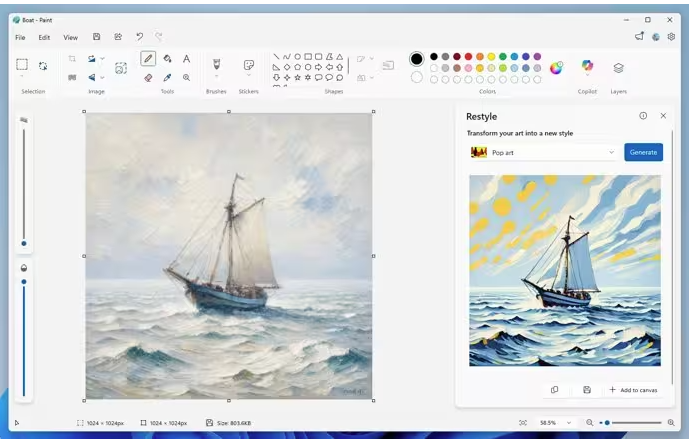Open the Layers panel
Screen dimensions: 690x444
[618, 68]
